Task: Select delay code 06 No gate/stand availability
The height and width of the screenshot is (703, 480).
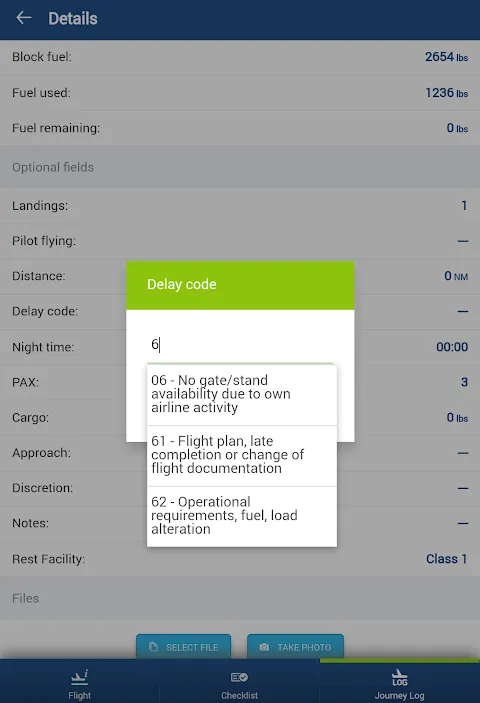Action: 242,395
